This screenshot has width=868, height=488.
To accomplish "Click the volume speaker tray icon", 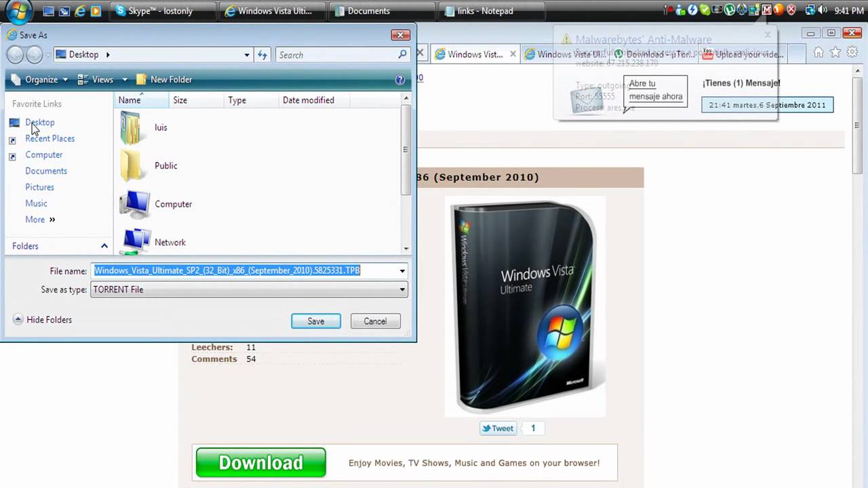I will click(x=822, y=9).
